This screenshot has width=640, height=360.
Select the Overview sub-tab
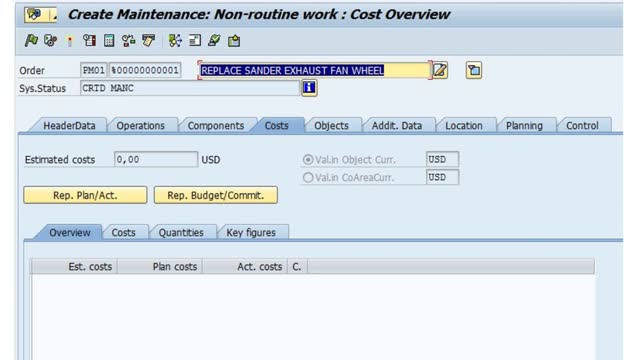(x=70, y=233)
